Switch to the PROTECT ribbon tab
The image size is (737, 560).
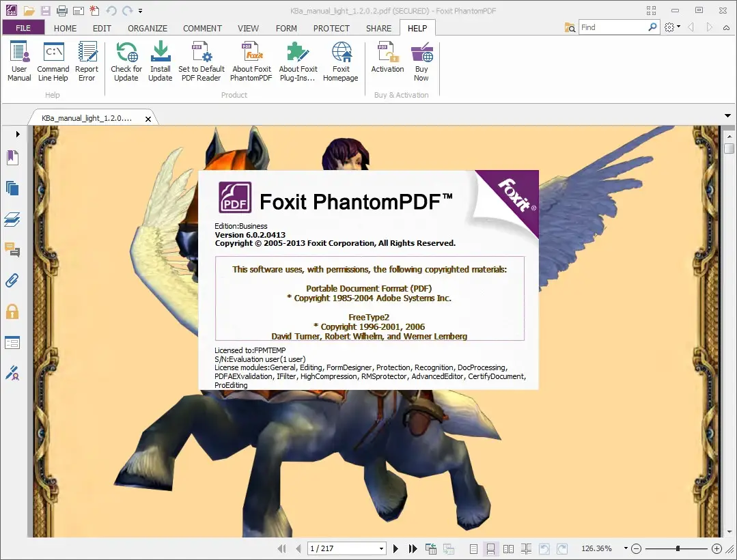click(331, 28)
